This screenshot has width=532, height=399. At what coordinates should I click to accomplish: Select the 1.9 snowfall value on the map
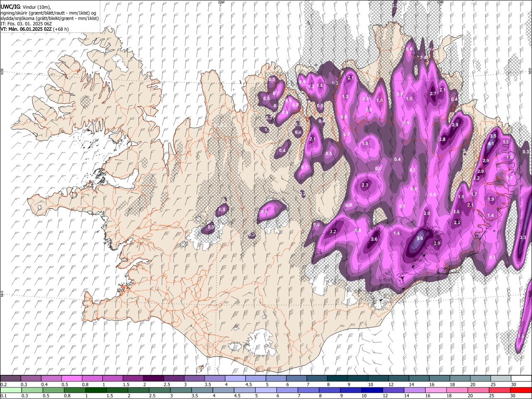pyautogui.click(x=491, y=199)
